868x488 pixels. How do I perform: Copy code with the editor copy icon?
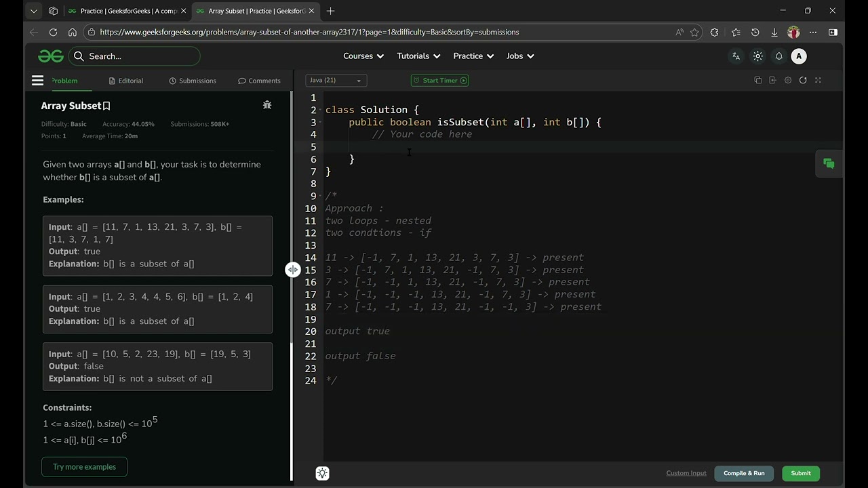click(757, 80)
